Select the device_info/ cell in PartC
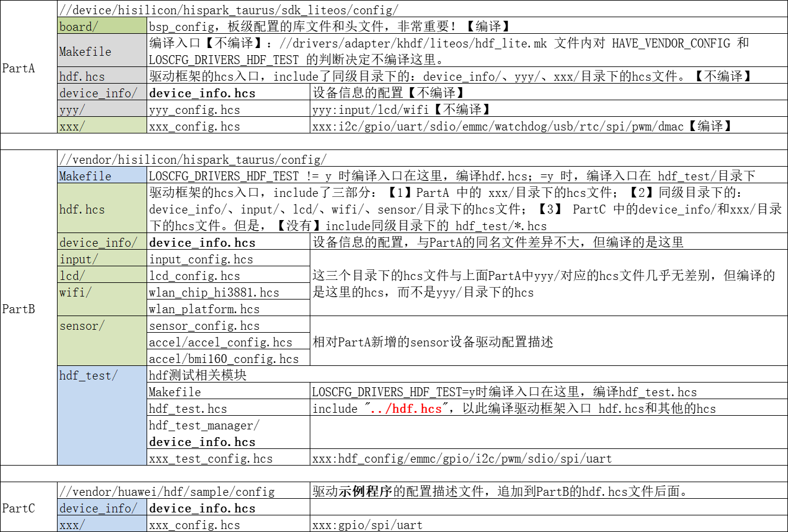Viewport: 788px width, 532px height. [102, 507]
